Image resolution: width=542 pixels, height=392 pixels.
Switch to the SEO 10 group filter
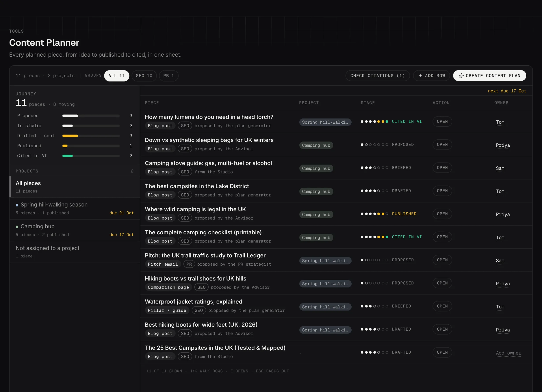pos(144,76)
